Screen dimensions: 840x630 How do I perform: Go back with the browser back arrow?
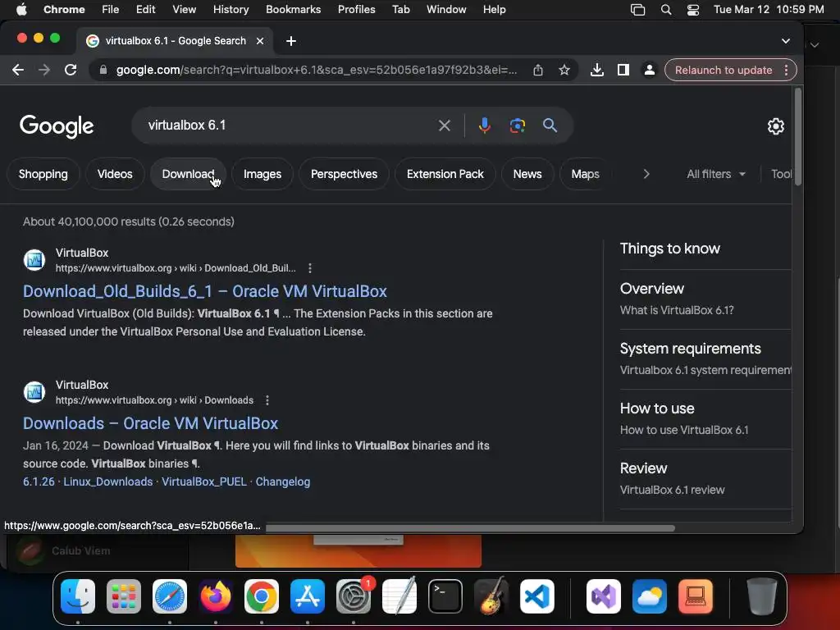click(x=18, y=70)
